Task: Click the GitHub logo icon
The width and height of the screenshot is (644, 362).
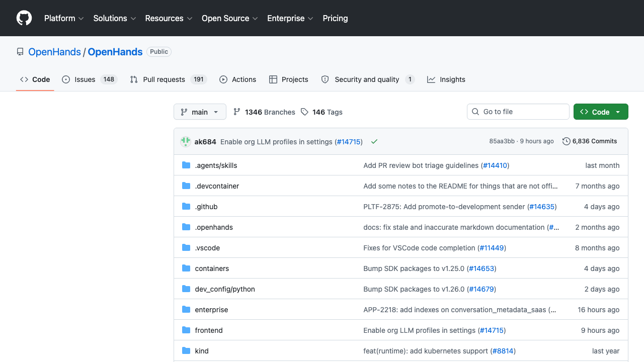Action: [x=24, y=18]
